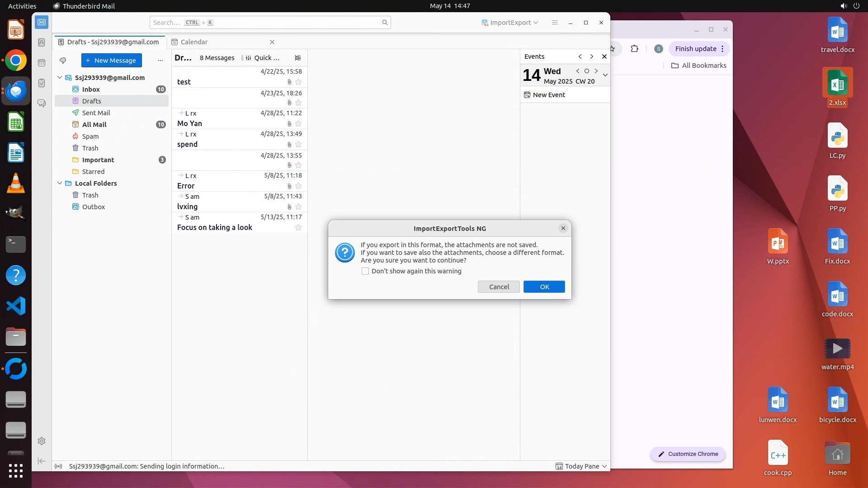This screenshot has width=868, height=488.
Task: Click the Get Messages cloud icon
Action: (x=63, y=61)
